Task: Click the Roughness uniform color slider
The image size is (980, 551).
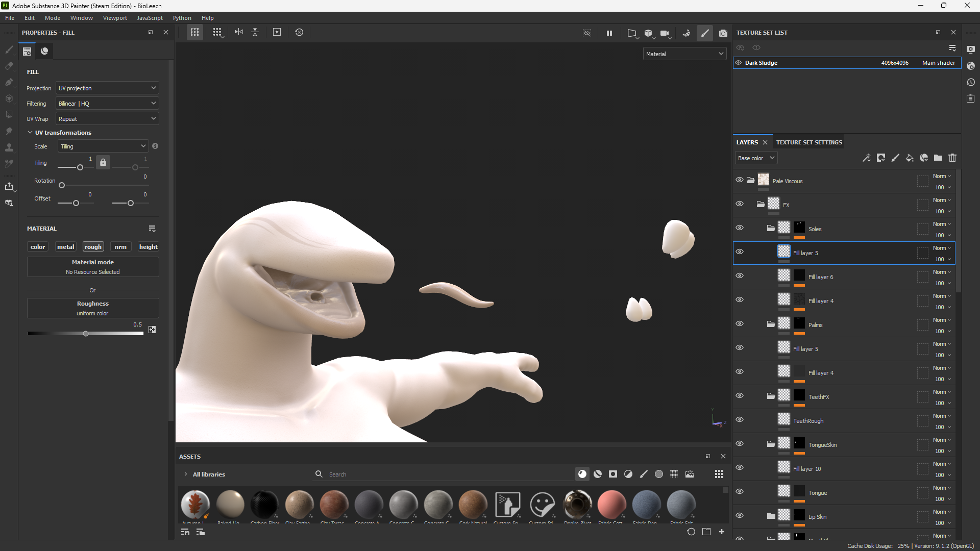Action: 86,334
